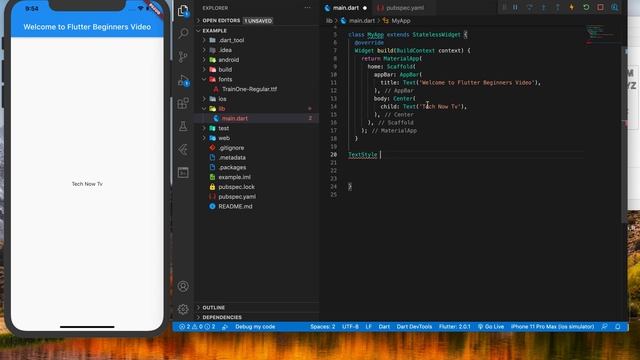This screenshot has height=360, width=640.
Task: Click Go Live in status bar
Action: 491,327
